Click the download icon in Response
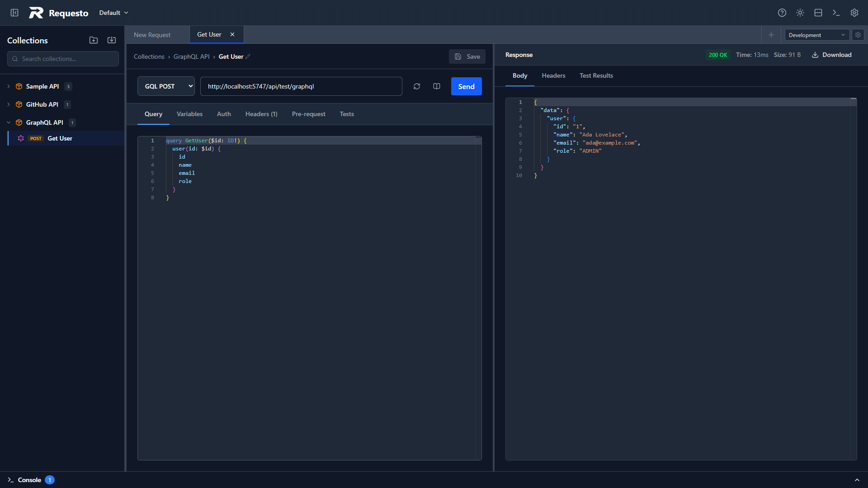This screenshot has width=868, height=488. (815, 55)
